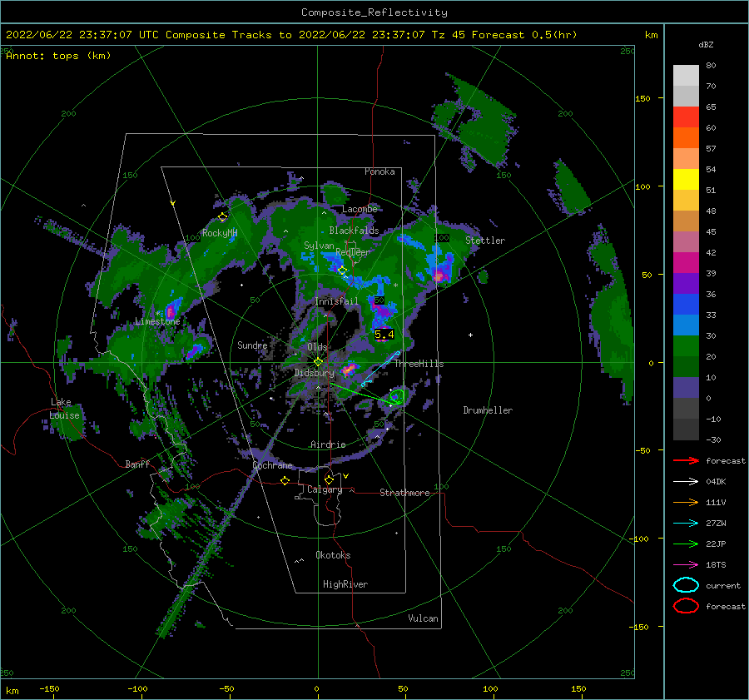The height and width of the screenshot is (700, 749).
Task: Click the 150 tick on bottom axis
Action: click(x=578, y=688)
